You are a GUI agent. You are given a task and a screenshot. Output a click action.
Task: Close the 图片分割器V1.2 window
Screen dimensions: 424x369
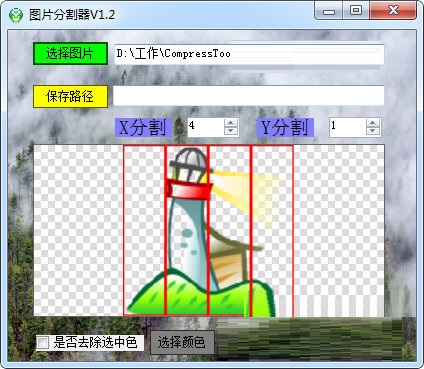pos(393,11)
